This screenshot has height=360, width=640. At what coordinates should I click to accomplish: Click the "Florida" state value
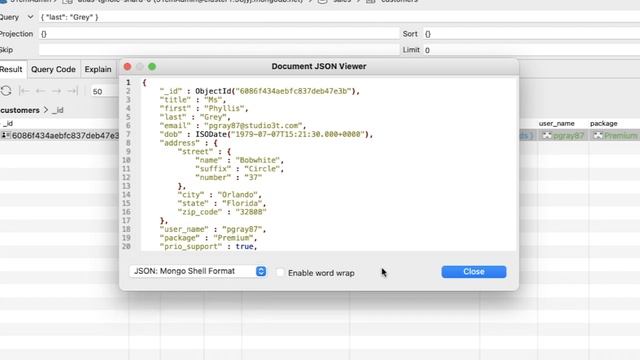coord(242,203)
